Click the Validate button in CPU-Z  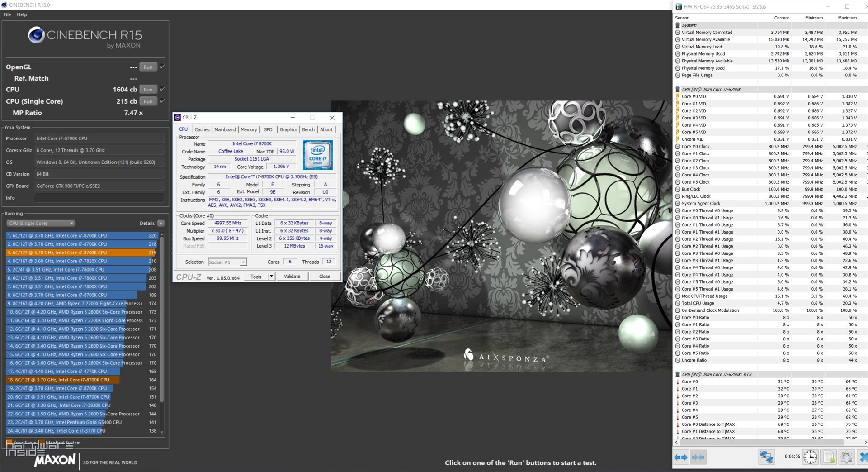coord(292,277)
